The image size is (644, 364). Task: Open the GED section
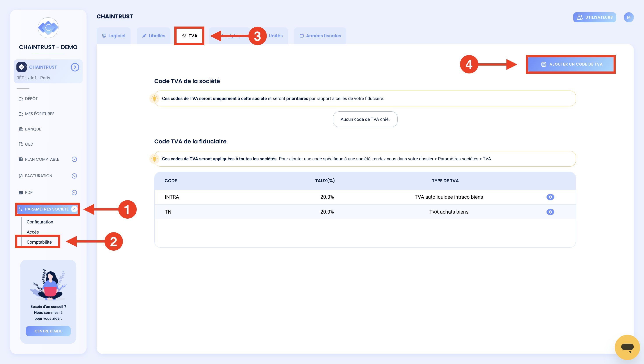click(26, 144)
